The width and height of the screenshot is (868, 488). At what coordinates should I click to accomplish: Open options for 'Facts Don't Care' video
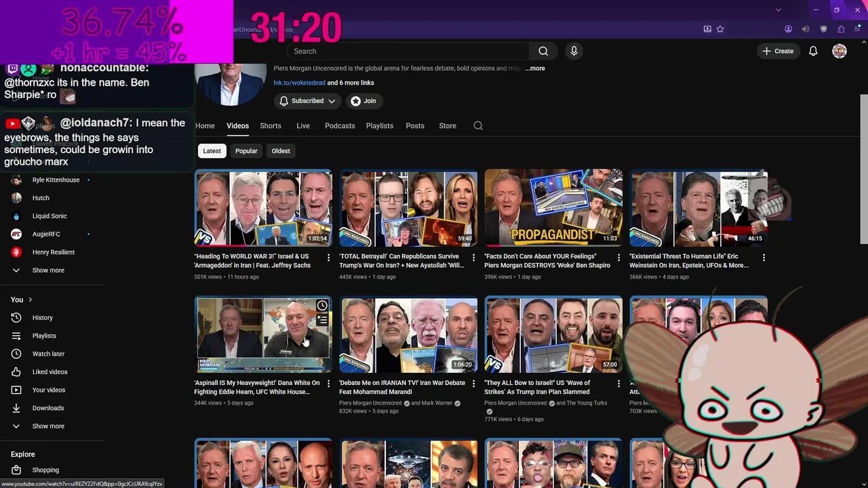point(618,258)
